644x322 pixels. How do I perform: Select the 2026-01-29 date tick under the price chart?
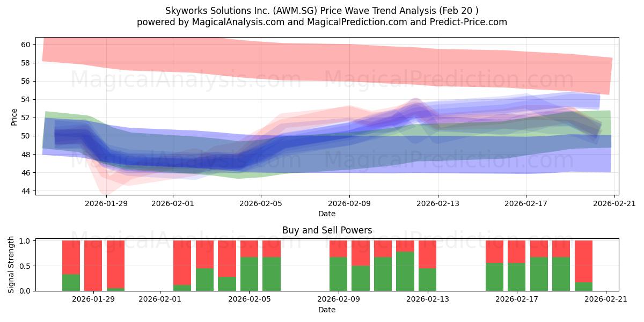point(106,204)
